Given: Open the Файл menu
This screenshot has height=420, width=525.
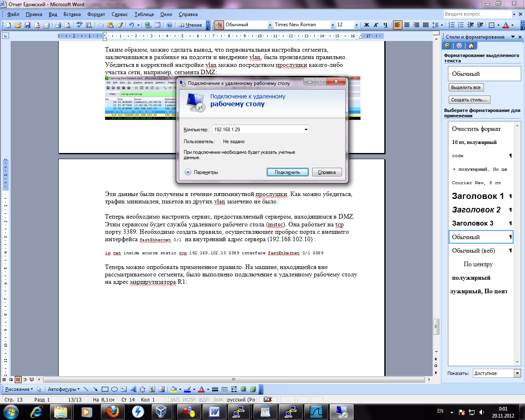Looking at the screenshot, I should pos(13,14).
